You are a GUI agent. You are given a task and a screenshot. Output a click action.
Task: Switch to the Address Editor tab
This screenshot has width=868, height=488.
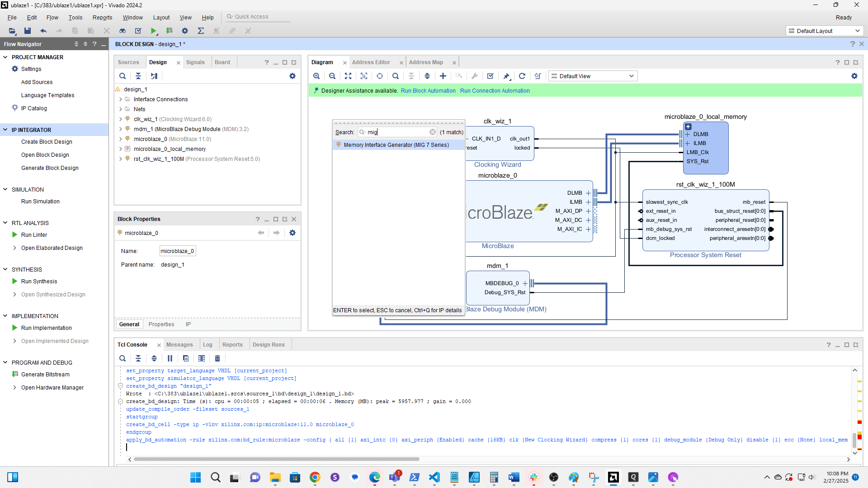pos(371,62)
